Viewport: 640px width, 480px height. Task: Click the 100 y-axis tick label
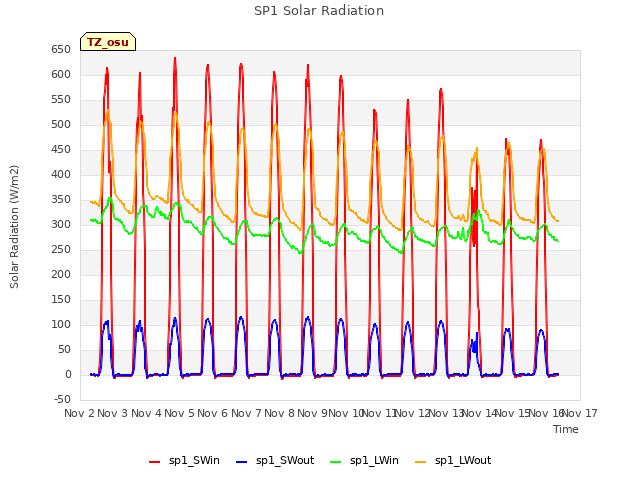pyautogui.click(x=61, y=325)
